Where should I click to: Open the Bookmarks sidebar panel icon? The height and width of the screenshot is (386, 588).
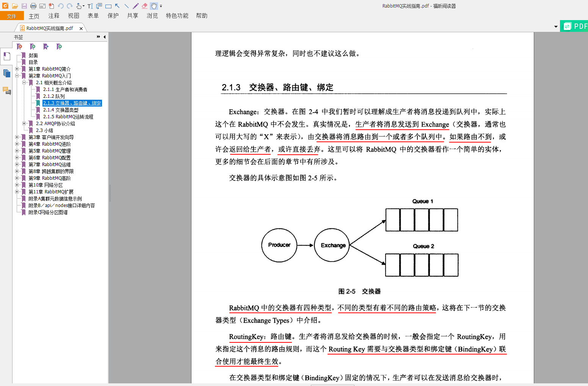[x=7, y=56]
